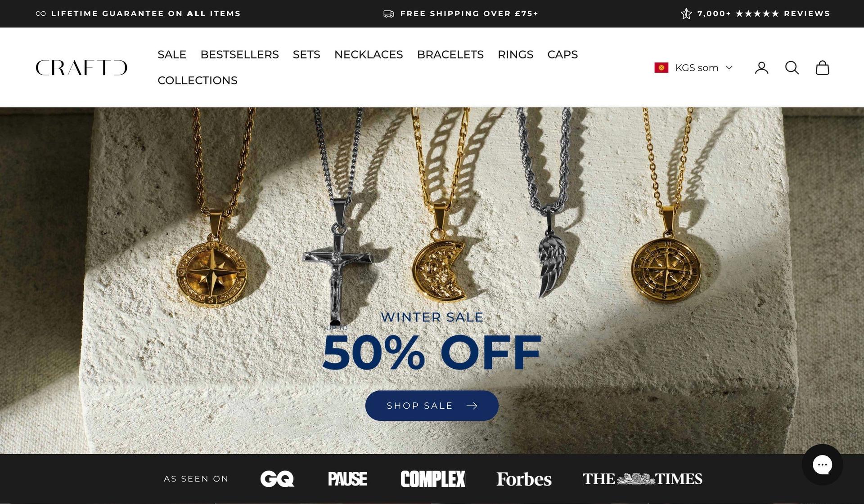Click the GQ logo
This screenshot has height=504, width=864.
277,479
